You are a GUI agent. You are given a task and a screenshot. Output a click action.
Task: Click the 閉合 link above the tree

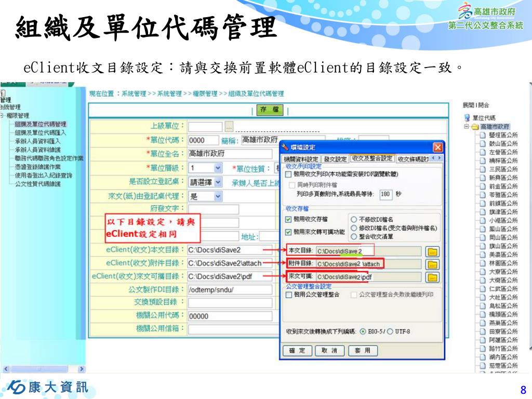point(484,105)
